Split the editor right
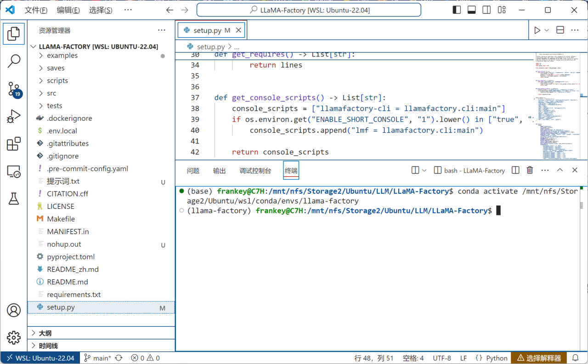 point(560,30)
